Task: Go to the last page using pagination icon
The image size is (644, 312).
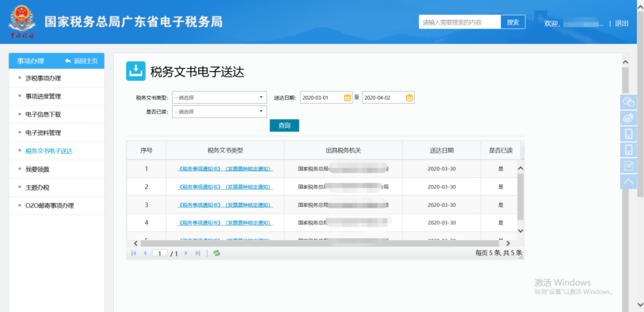Action: pyautogui.click(x=197, y=253)
